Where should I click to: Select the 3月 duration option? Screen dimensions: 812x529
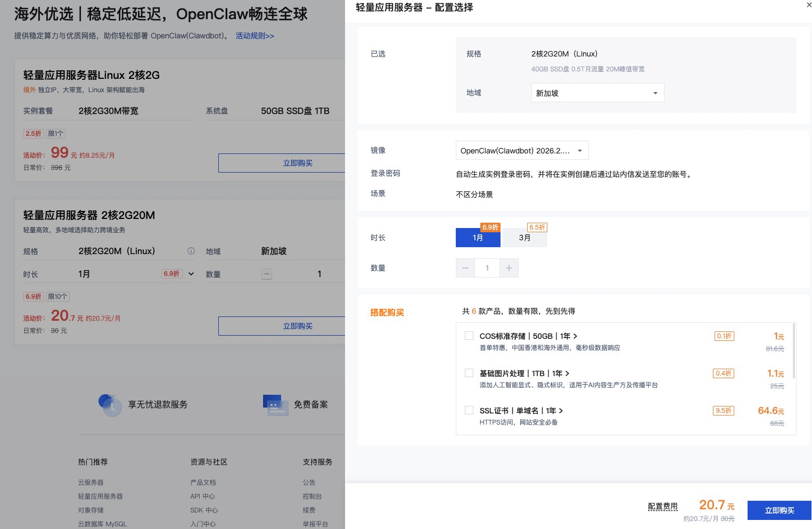pyautogui.click(x=524, y=238)
